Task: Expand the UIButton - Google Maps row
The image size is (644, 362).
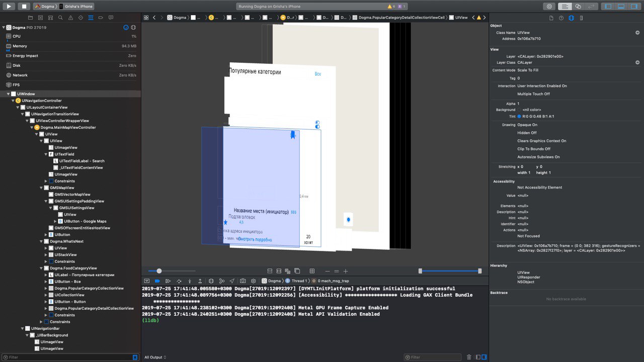Action: (55, 221)
